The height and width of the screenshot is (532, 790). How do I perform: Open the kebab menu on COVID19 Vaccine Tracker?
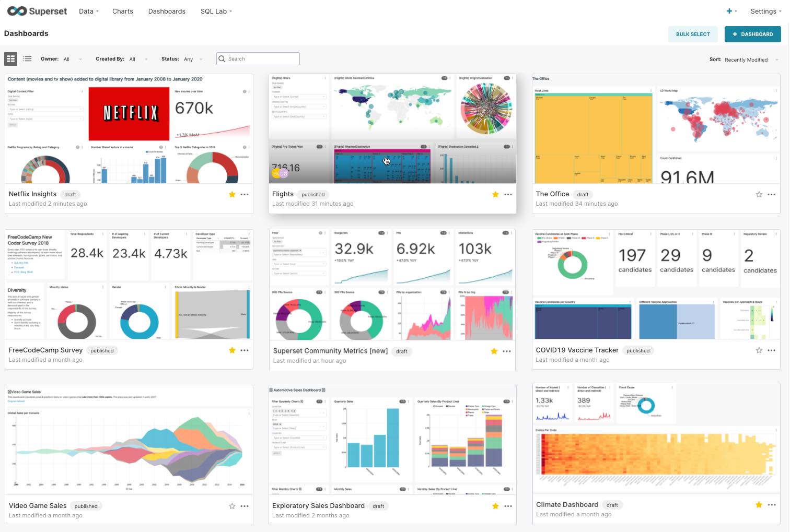click(772, 350)
